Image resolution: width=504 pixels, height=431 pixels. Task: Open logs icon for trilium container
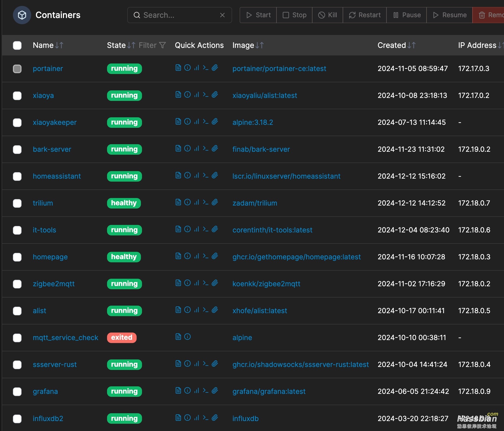pos(178,202)
